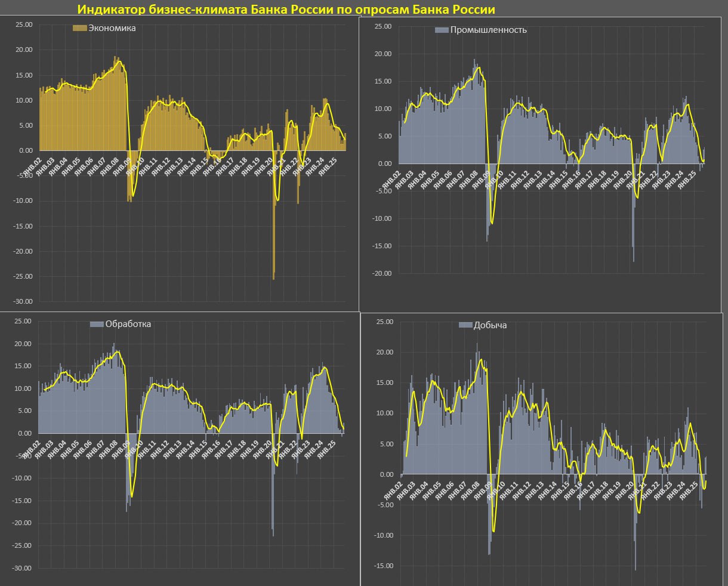Click the yellow chart title about Банка России
The width and height of the screenshot is (728, 586).
(286, 10)
